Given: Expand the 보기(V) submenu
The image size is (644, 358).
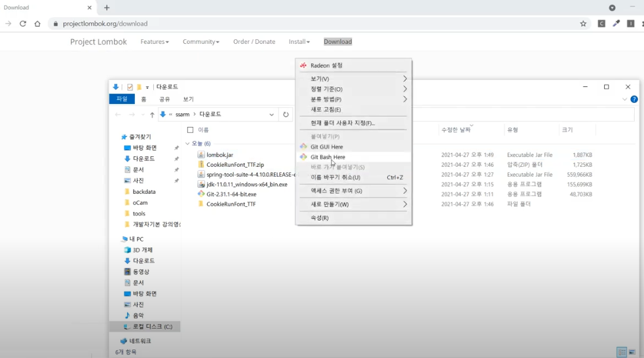Looking at the screenshot, I should (x=354, y=79).
